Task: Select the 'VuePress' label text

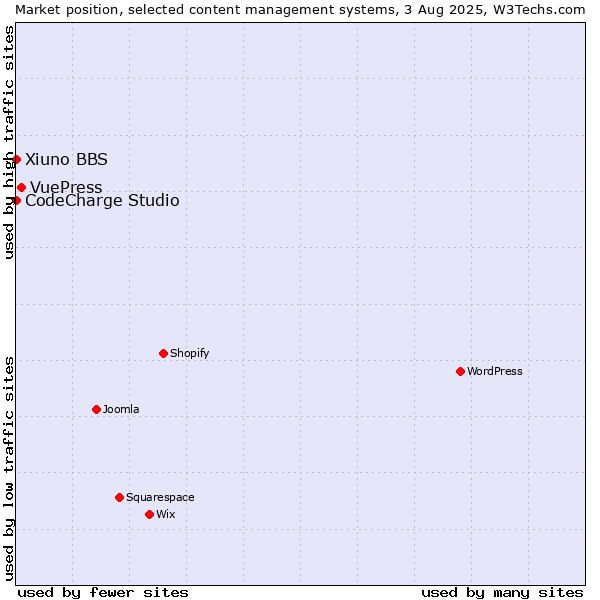Action: (x=66, y=188)
